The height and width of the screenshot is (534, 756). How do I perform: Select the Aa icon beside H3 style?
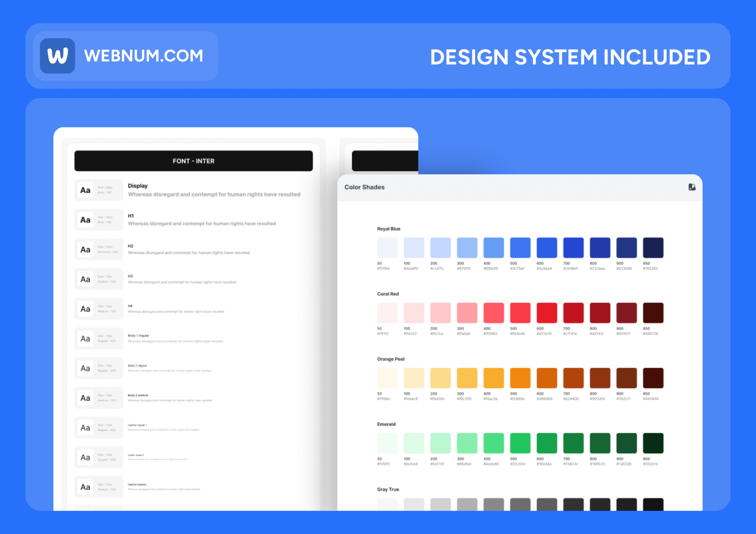click(x=85, y=279)
